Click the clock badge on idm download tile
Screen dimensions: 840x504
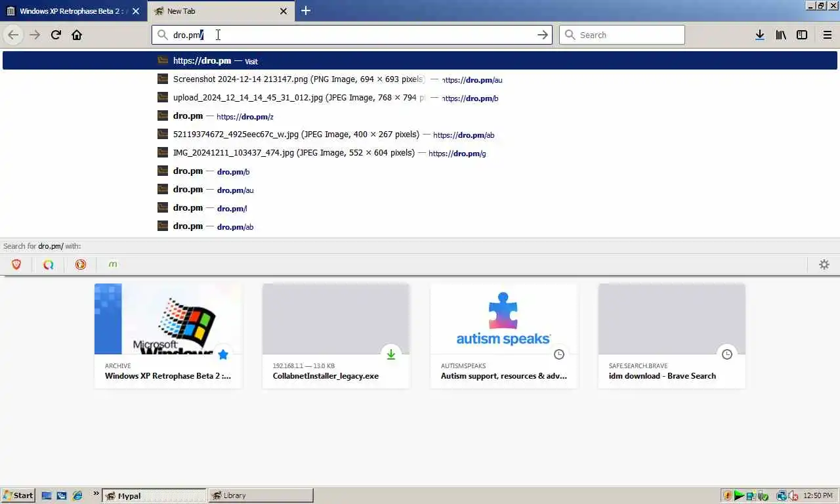726,354
